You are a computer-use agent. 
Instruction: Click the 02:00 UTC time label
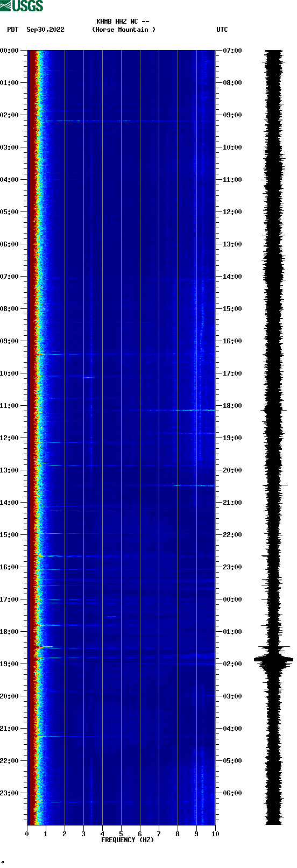click(232, 664)
